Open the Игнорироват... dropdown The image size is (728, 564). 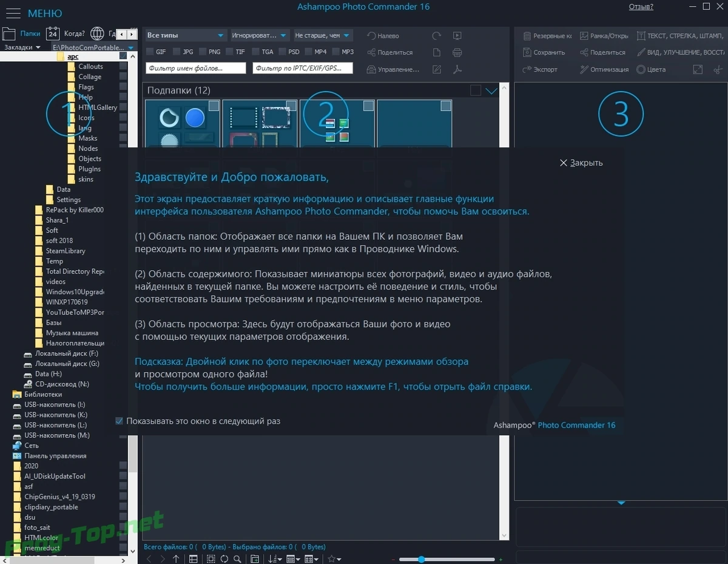[x=259, y=36]
